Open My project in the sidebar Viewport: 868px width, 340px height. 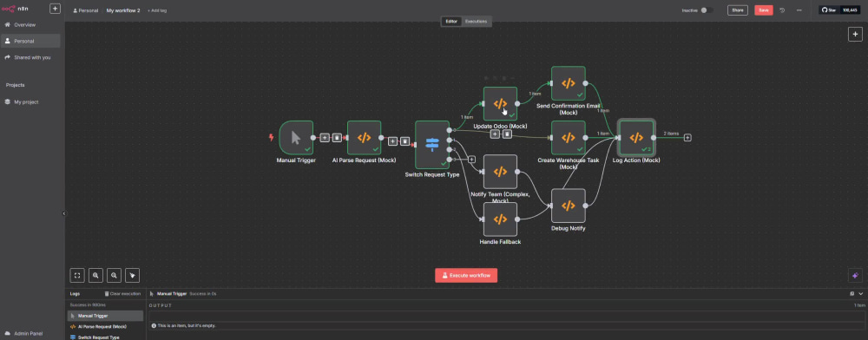click(x=30, y=101)
